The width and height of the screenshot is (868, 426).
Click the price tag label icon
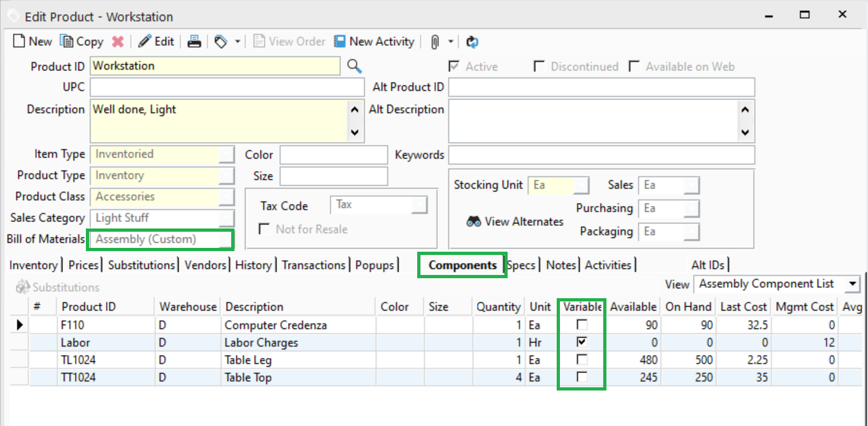(222, 42)
